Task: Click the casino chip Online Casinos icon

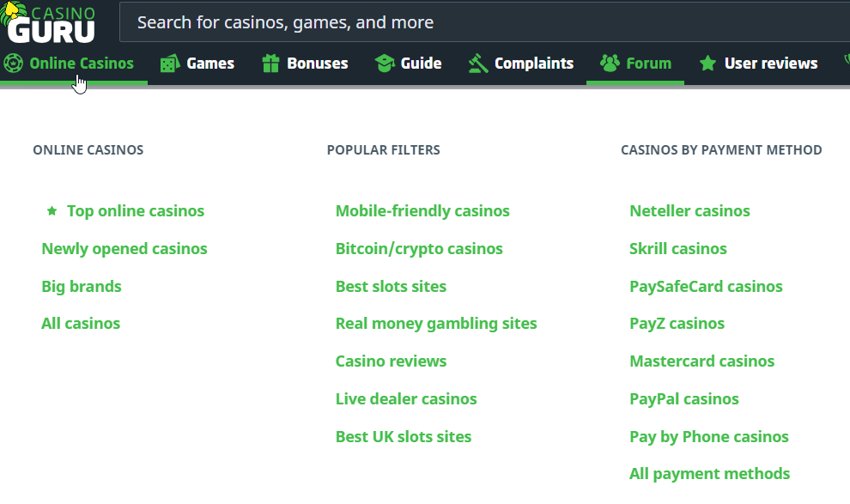Action: coord(13,64)
